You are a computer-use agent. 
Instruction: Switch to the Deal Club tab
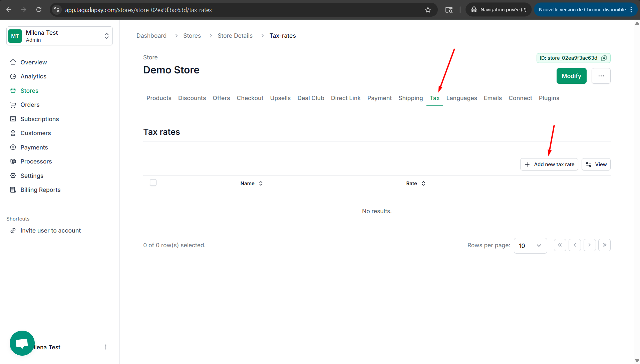311,98
